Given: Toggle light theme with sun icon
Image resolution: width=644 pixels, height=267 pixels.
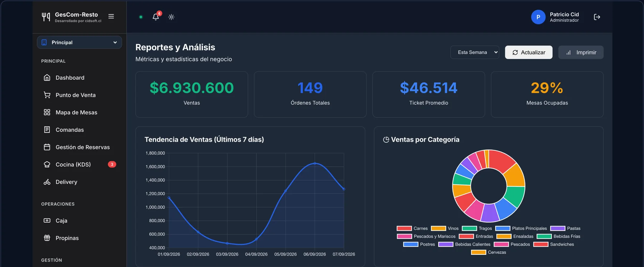Looking at the screenshot, I should pyautogui.click(x=171, y=17).
